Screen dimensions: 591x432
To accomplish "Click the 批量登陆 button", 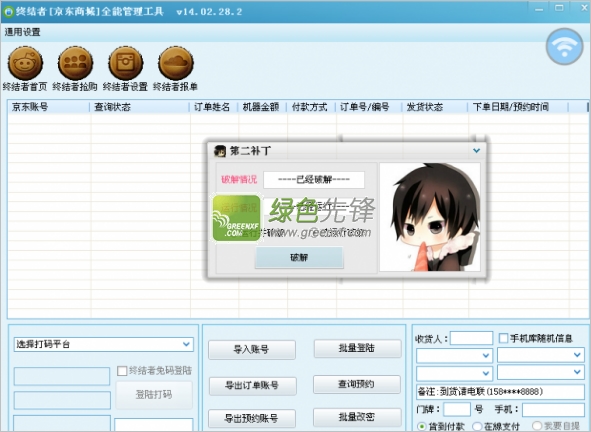I will coord(357,348).
